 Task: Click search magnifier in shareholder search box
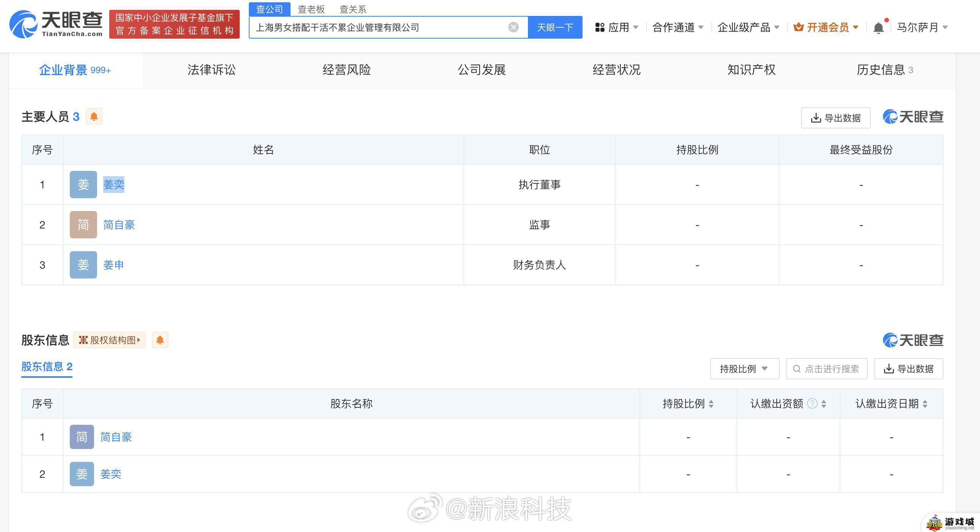[x=797, y=369]
